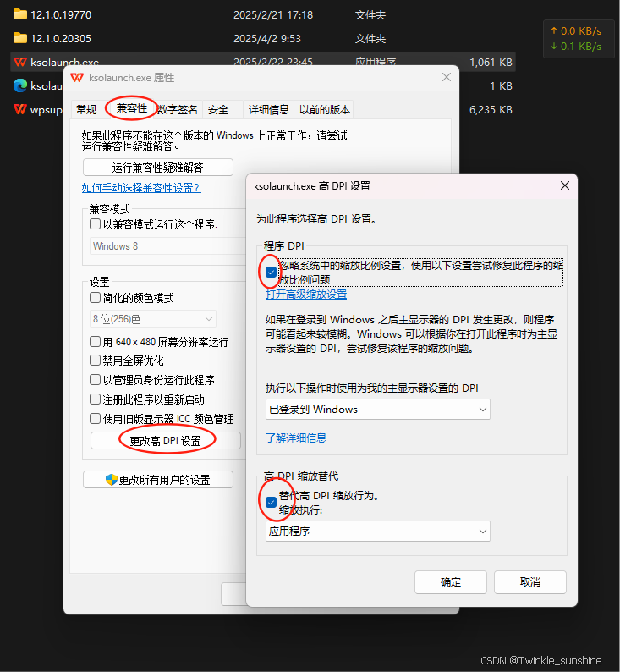
Task: Close the high DPI settings dialog
Action: 565,185
